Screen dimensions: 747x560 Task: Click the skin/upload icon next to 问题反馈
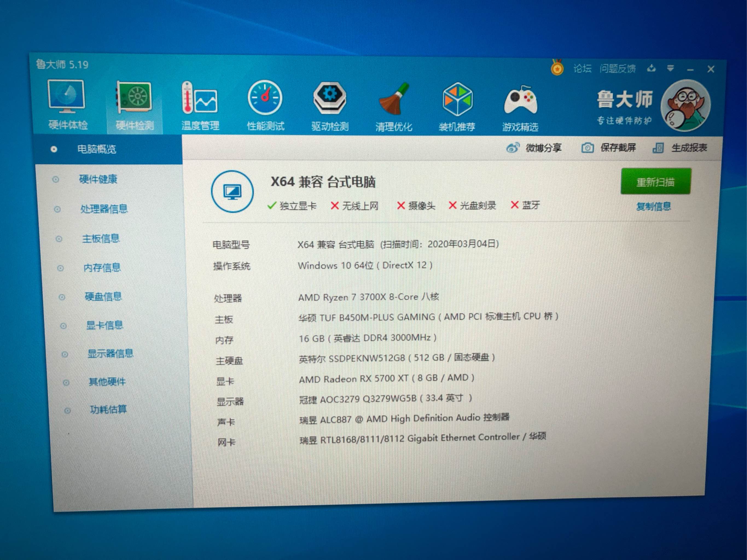[x=651, y=69]
